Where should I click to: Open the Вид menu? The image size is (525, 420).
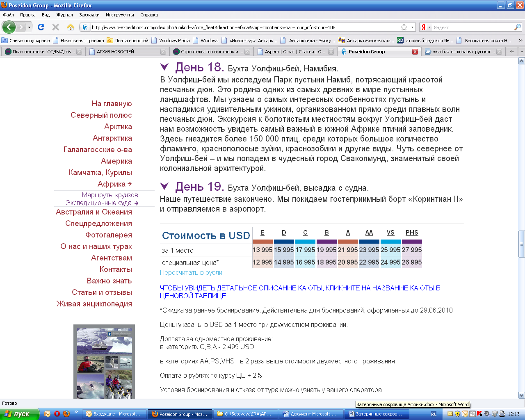point(46,15)
